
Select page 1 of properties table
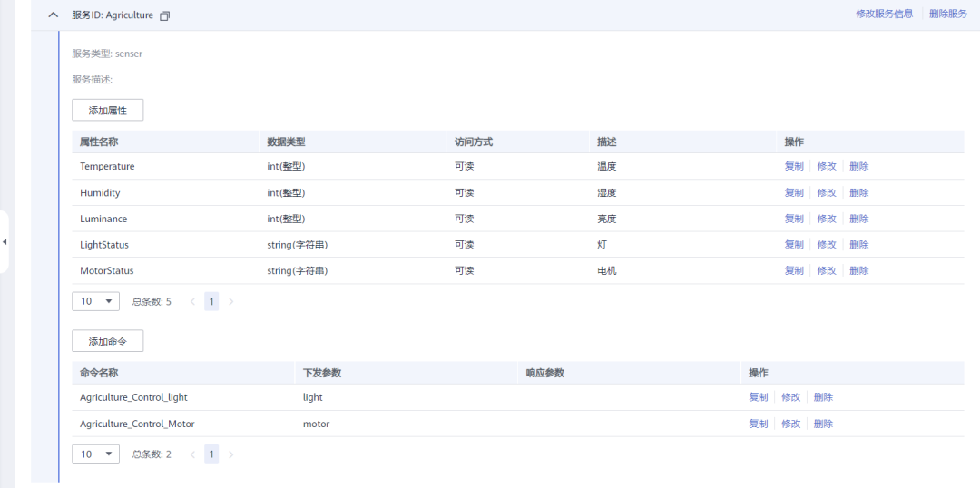pos(211,301)
